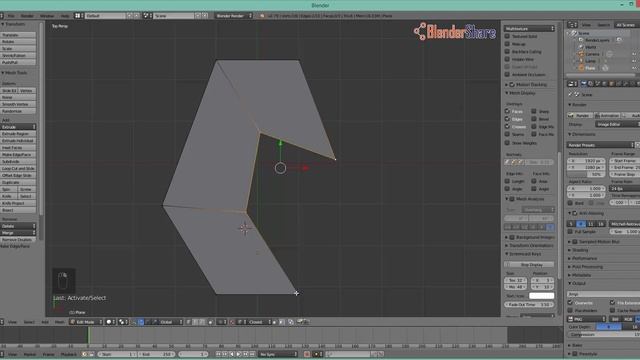The height and width of the screenshot is (360, 640).
Task: Click the Subdivide button
Action: [18, 162]
